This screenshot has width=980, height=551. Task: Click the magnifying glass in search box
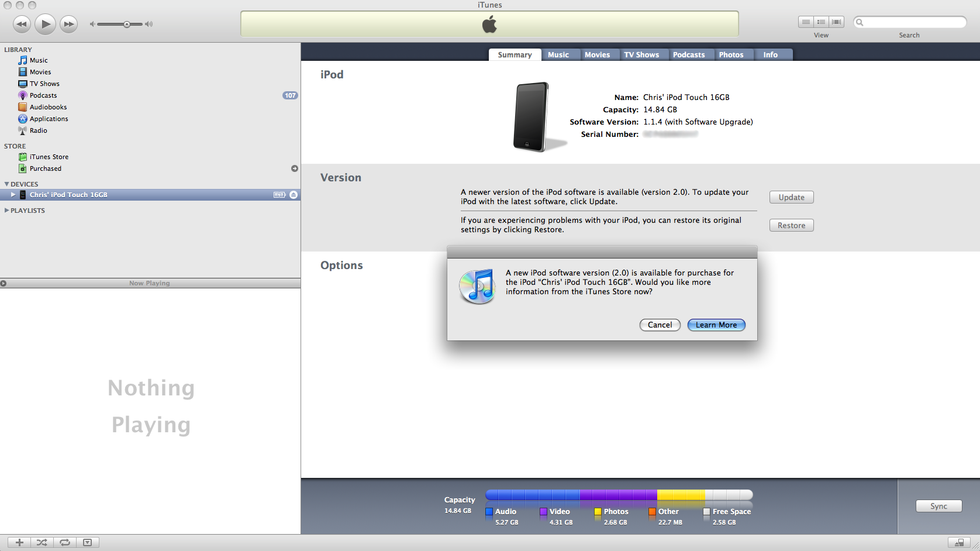[x=860, y=22]
